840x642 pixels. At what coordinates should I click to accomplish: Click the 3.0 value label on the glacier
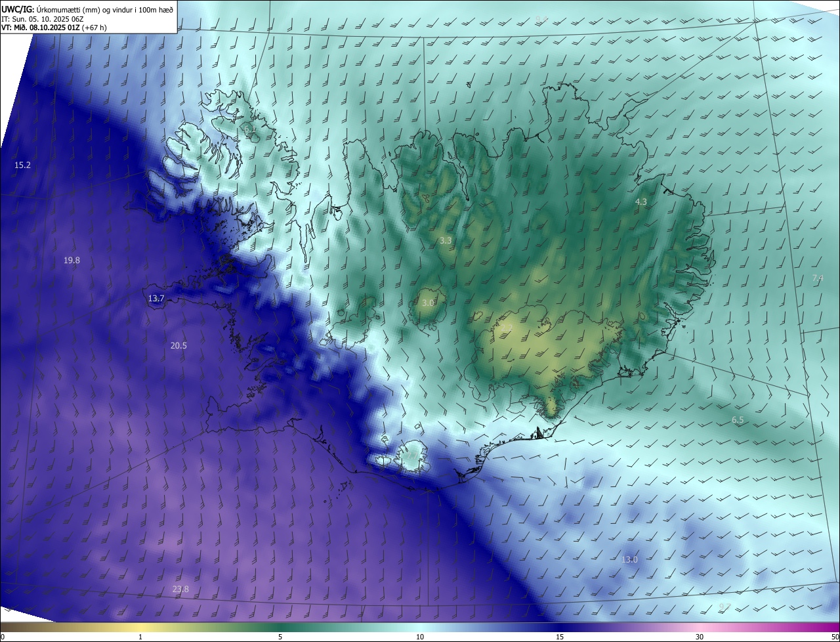point(428,303)
